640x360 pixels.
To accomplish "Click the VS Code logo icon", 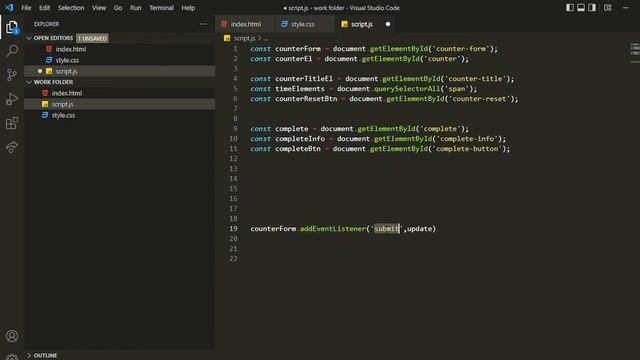I will click(9, 7).
